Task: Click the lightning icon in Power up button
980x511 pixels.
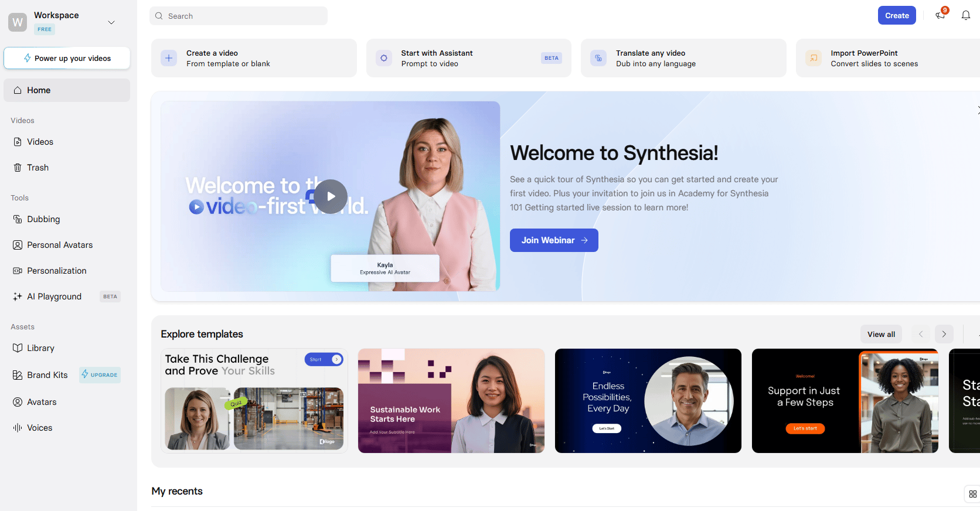Action: 27,58
